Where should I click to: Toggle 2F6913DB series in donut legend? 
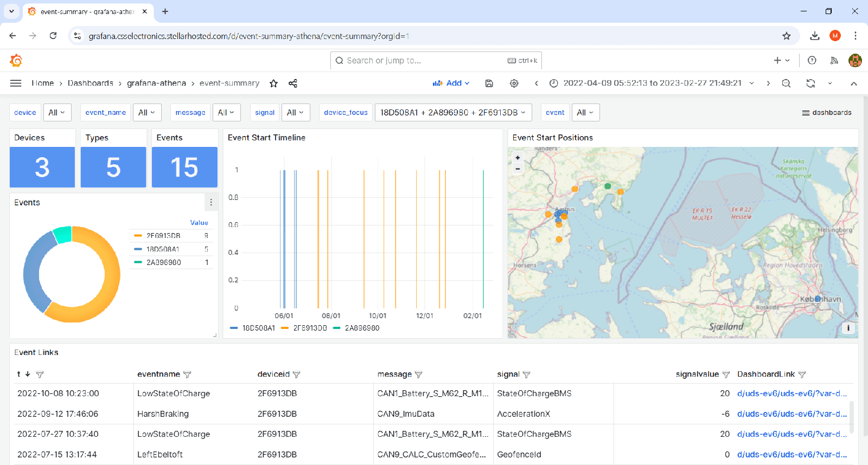163,236
